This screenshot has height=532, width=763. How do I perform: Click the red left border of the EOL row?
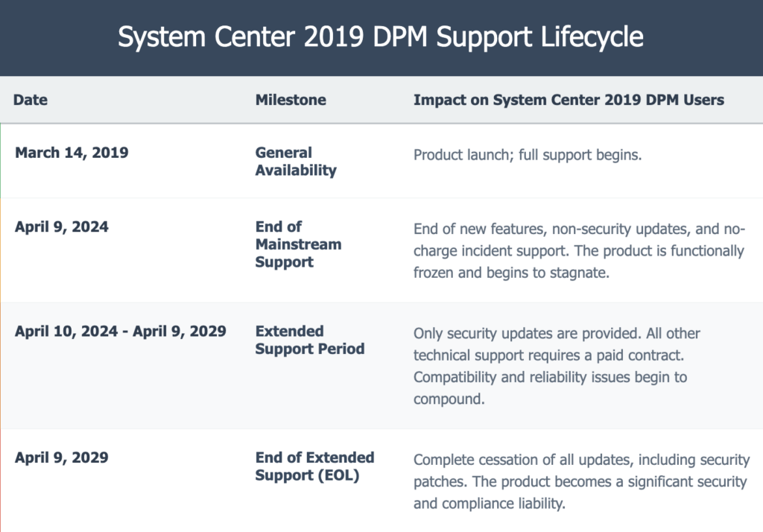click(x=1, y=481)
